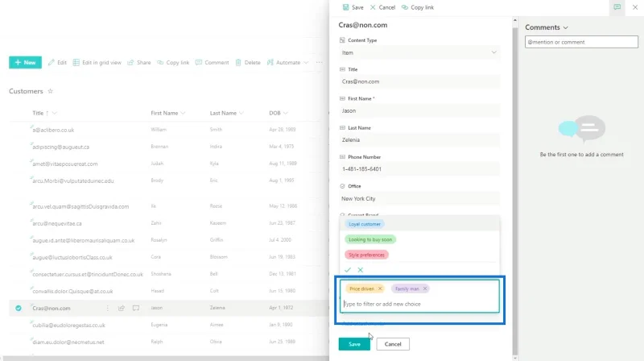Click Copy link in the form command bar
This screenshot has width=644, height=361.
[418, 7]
